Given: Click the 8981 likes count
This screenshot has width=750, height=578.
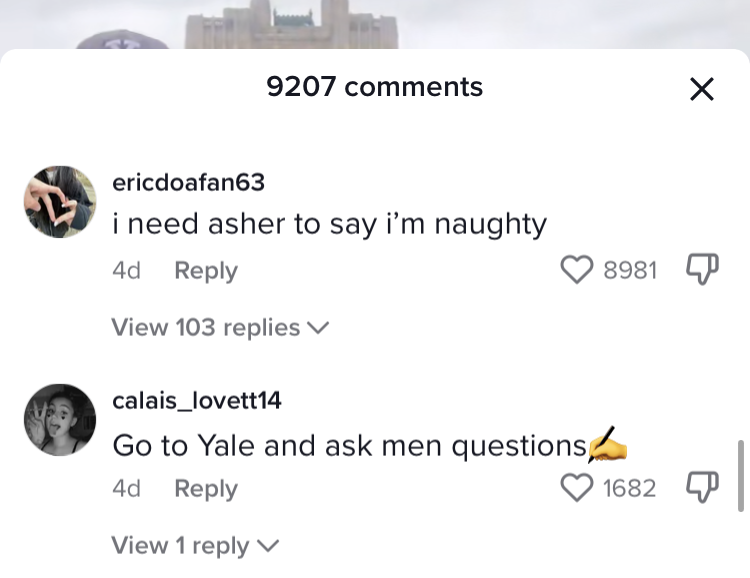Looking at the screenshot, I should coord(630,270).
